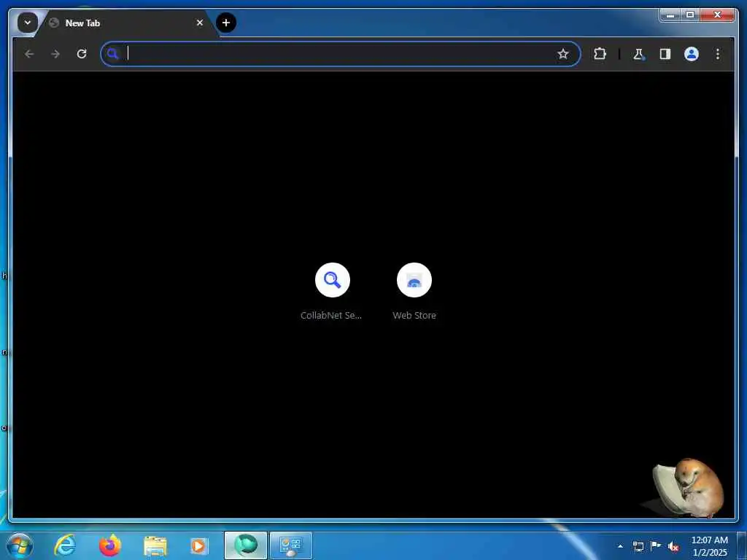Image resolution: width=747 pixels, height=560 pixels.
Task: Click the muted volume tray icon
Action: 673,546
